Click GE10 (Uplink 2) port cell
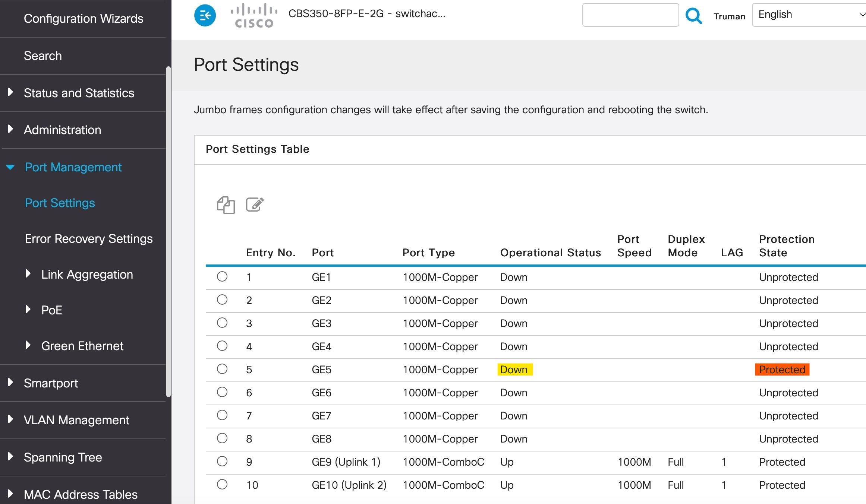 coord(349,485)
